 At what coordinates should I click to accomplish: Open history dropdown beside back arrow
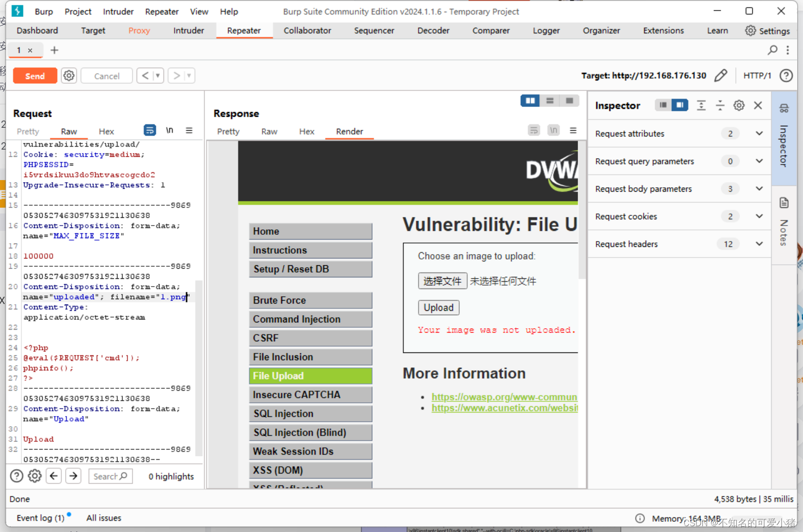tap(158, 76)
